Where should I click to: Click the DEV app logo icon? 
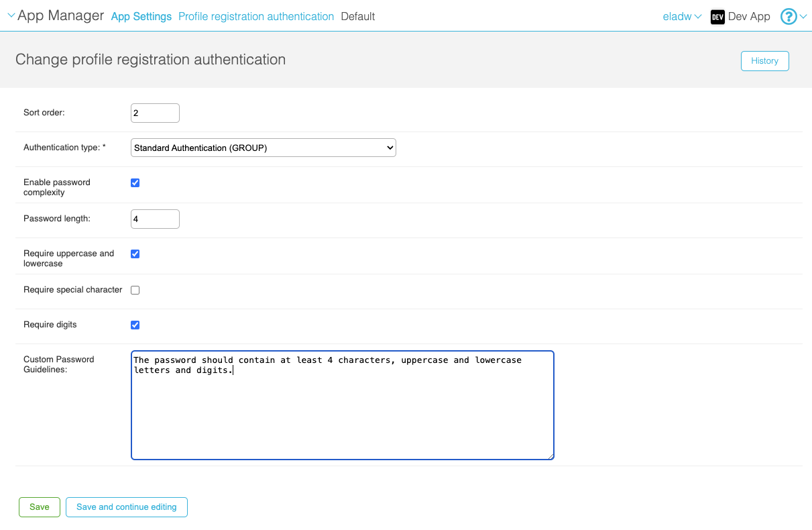717,17
